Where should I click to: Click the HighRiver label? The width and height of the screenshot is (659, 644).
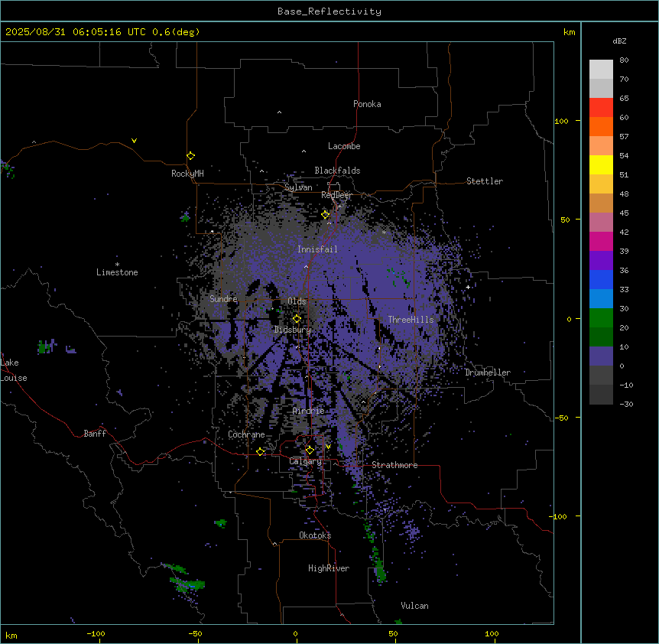(x=328, y=568)
